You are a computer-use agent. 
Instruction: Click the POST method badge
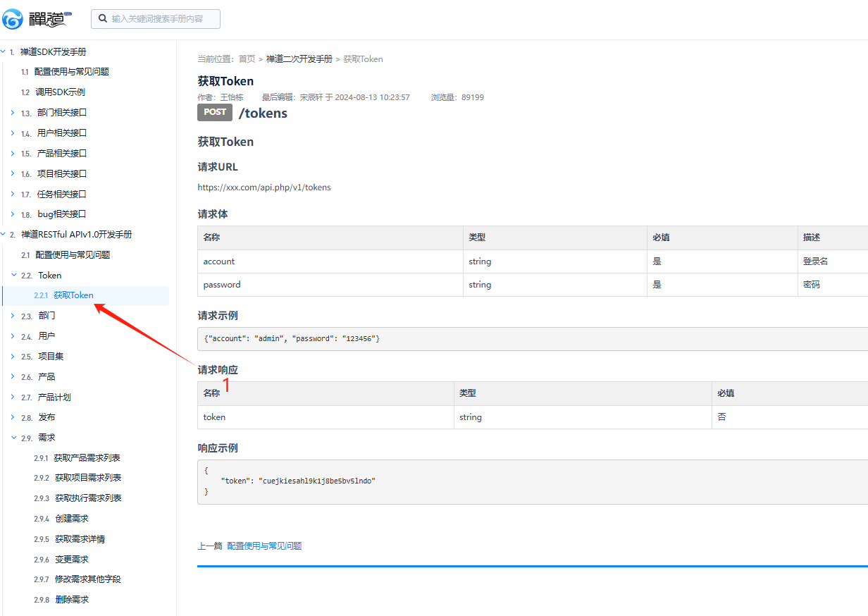tap(215, 112)
